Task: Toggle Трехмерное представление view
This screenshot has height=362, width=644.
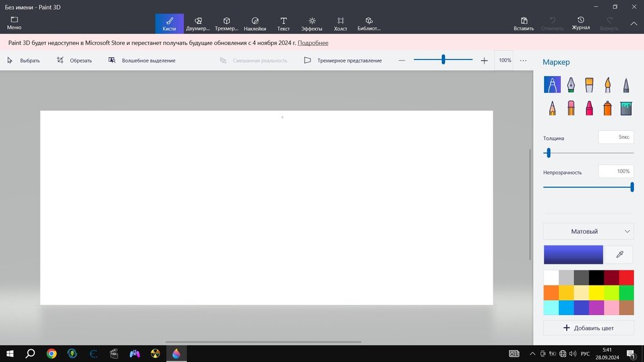Action: (343, 61)
